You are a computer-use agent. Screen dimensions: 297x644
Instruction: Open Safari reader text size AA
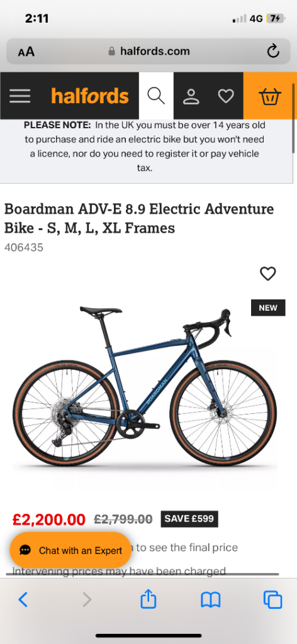point(26,52)
